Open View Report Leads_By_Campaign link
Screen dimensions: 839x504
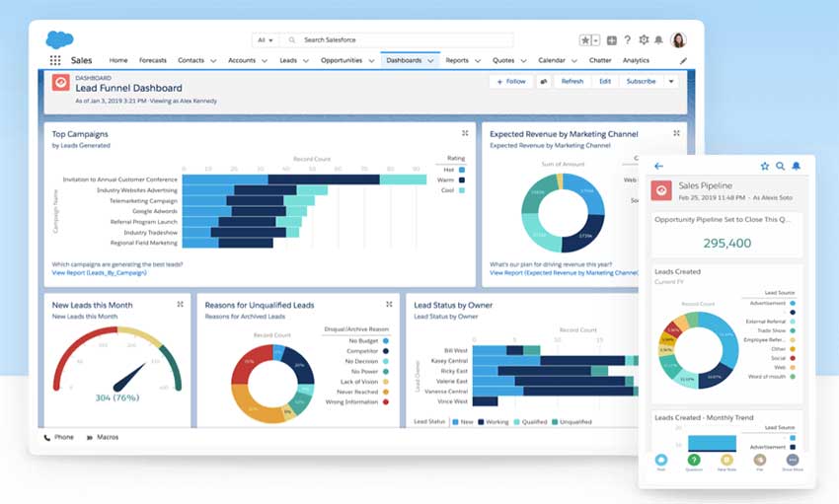coord(99,272)
